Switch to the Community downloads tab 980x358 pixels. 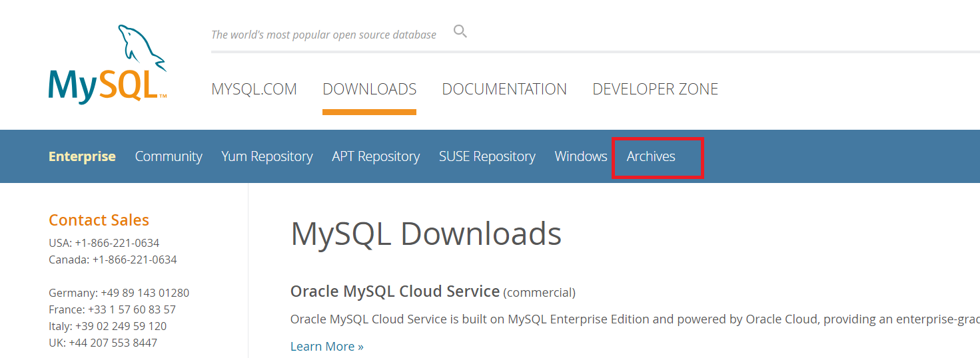pos(169,156)
